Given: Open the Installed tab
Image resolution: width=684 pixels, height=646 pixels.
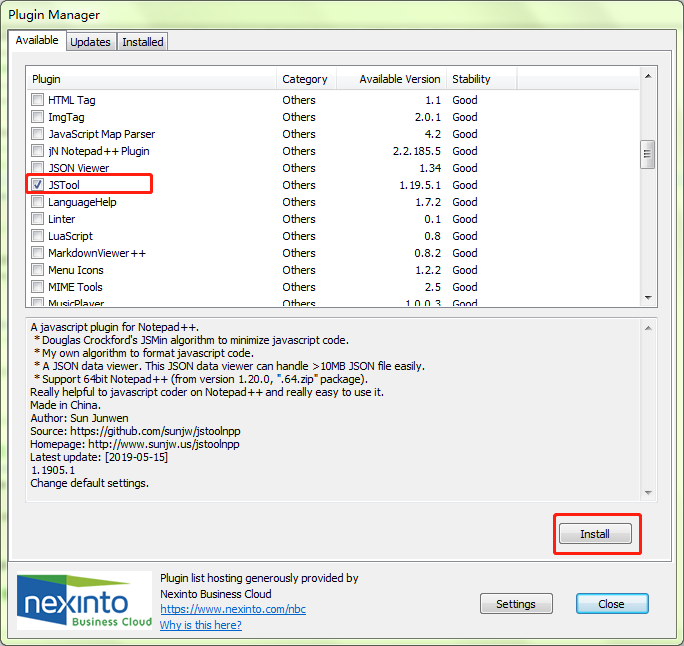Looking at the screenshot, I should (x=143, y=42).
